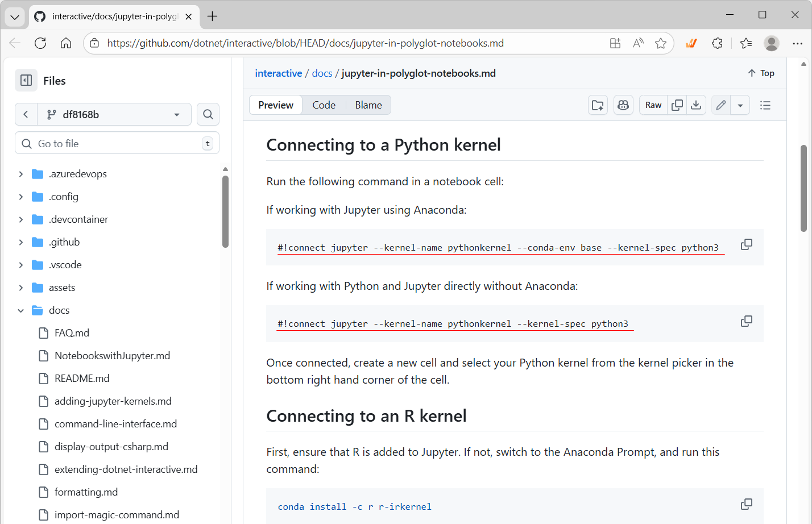Edit this file pencil icon
Image resolution: width=812 pixels, height=524 pixels.
pyautogui.click(x=721, y=105)
